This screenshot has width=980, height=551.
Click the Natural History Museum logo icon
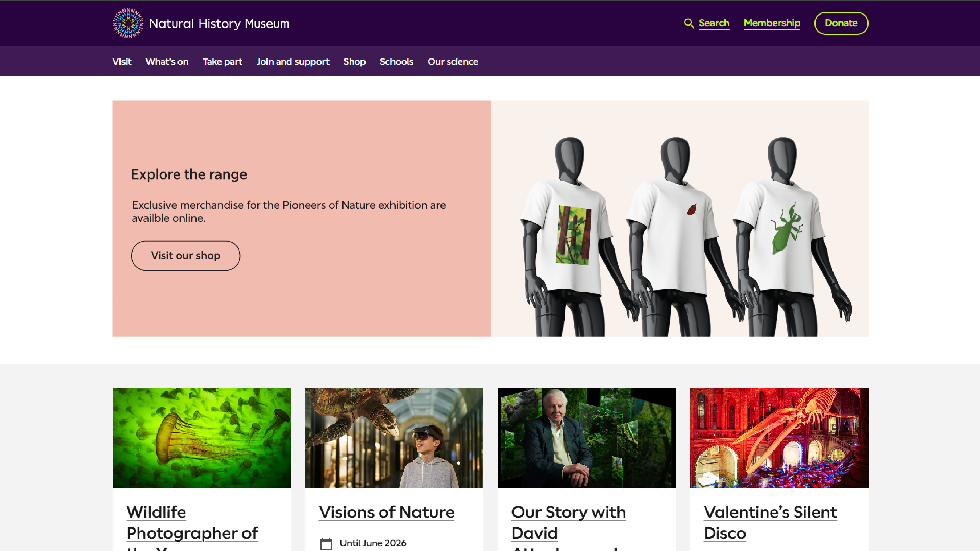click(128, 23)
